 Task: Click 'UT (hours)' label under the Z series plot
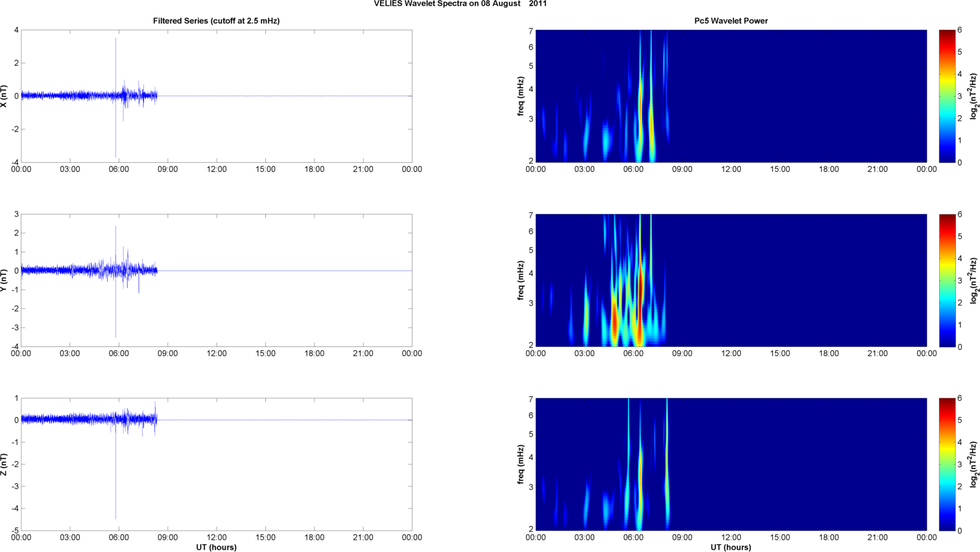point(216,547)
